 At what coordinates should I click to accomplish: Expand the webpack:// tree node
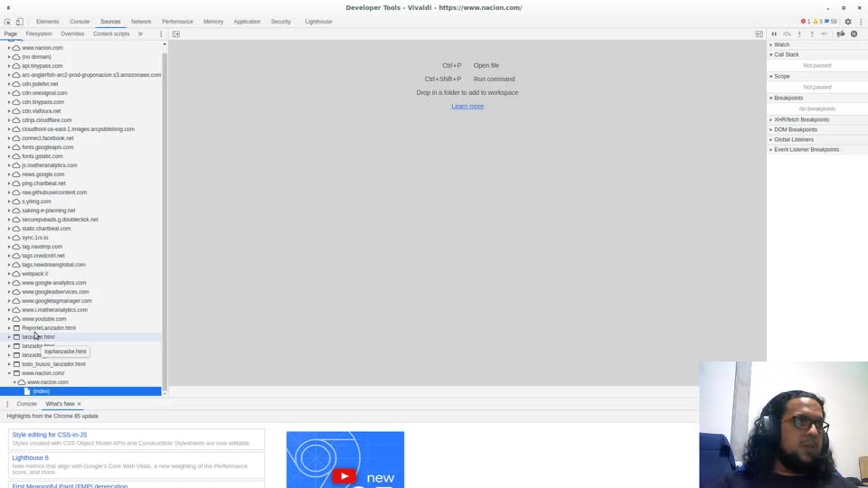[9, 274]
